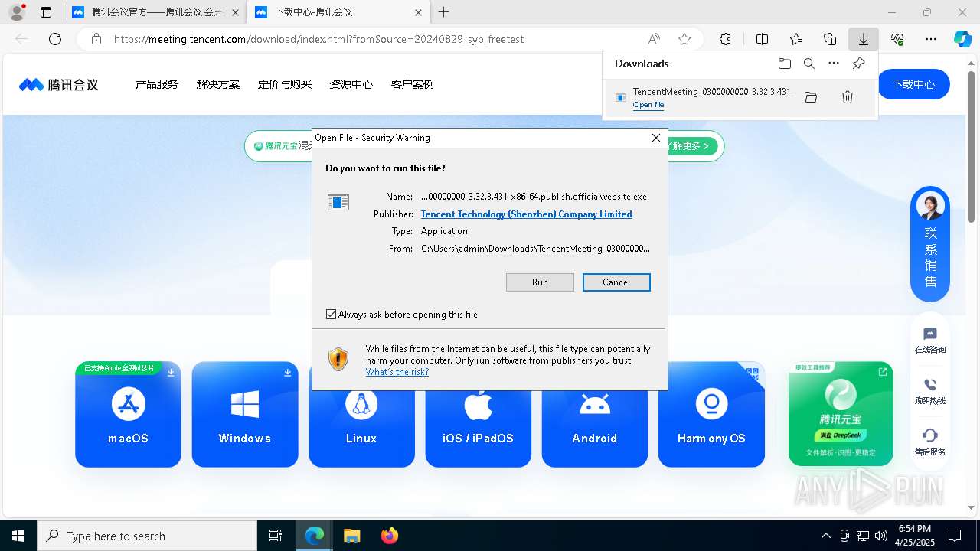980x551 pixels.
Task: Open more options in Downloads panel
Action: (x=834, y=64)
